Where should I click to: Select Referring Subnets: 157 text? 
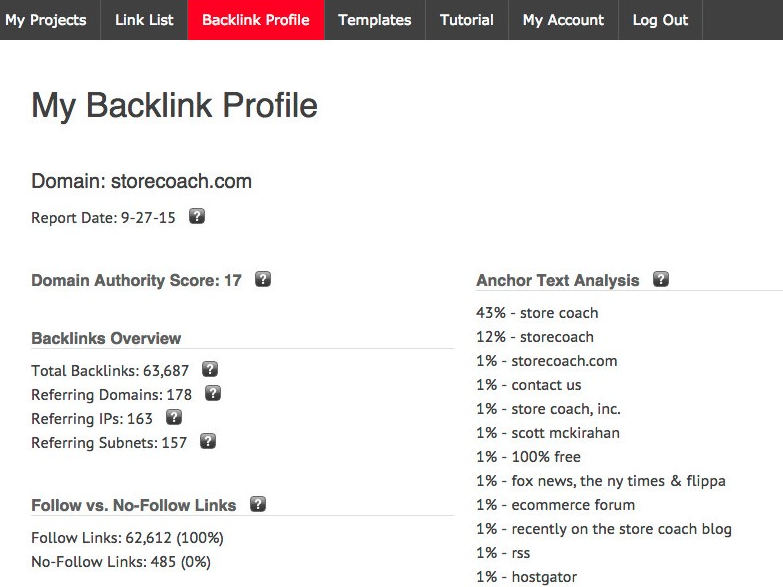[x=109, y=443]
